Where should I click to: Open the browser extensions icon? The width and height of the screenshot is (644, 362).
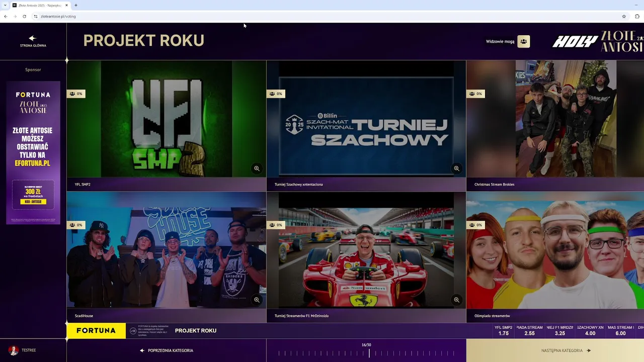pyautogui.click(x=637, y=16)
